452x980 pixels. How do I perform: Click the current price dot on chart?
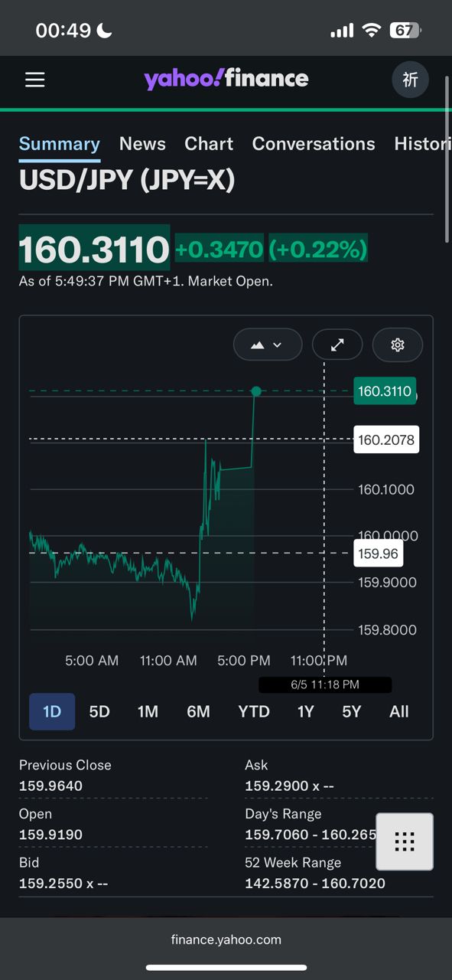pyautogui.click(x=256, y=391)
